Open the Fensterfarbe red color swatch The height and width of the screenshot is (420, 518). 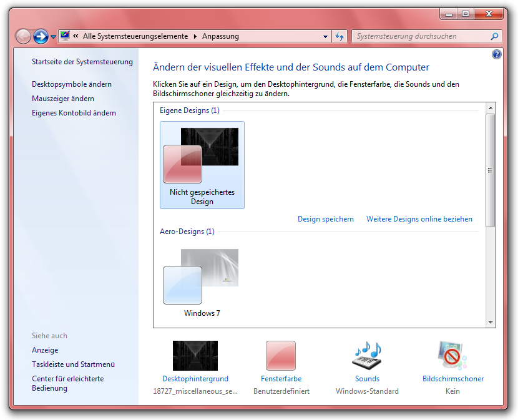pos(281,356)
